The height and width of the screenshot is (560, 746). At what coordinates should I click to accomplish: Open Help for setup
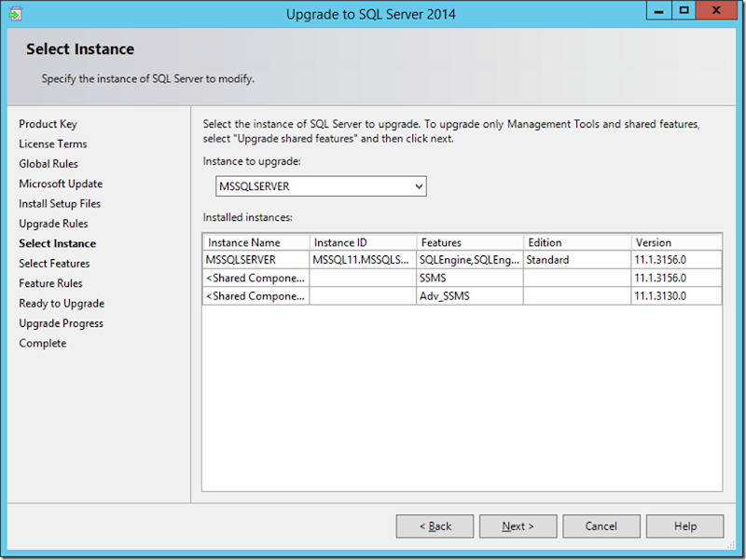pyautogui.click(x=685, y=526)
